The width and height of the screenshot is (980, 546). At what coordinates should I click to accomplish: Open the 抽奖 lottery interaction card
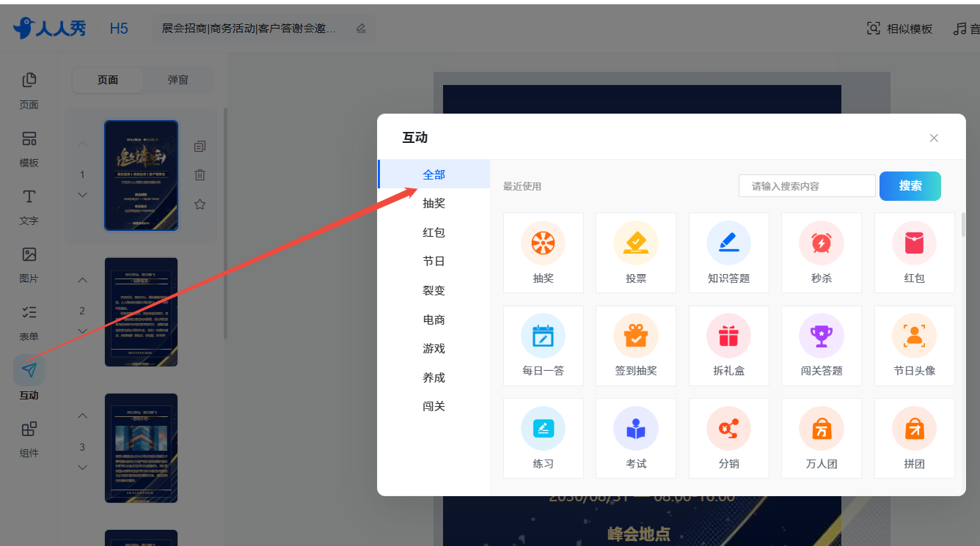click(x=544, y=253)
